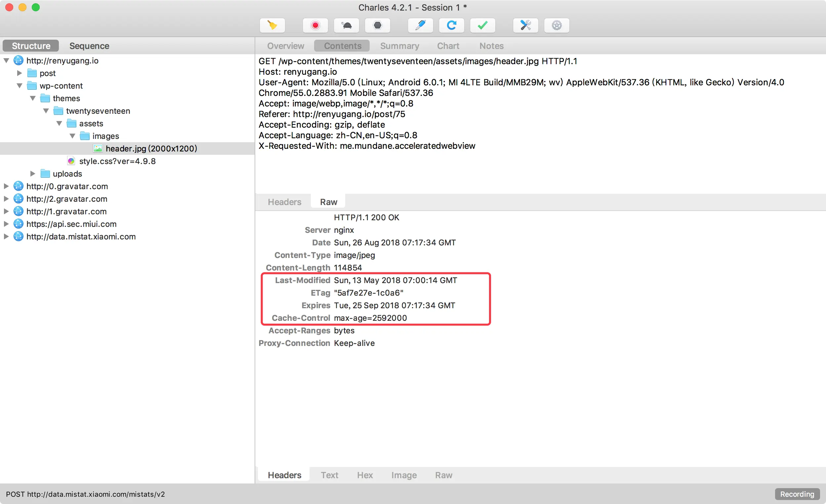Collapse the http://renyugang.io host node

(6, 61)
